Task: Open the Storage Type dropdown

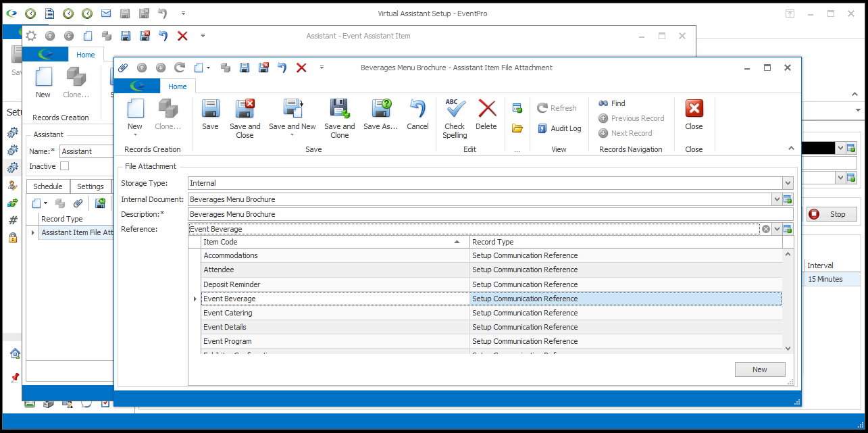Action: (788, 183)
